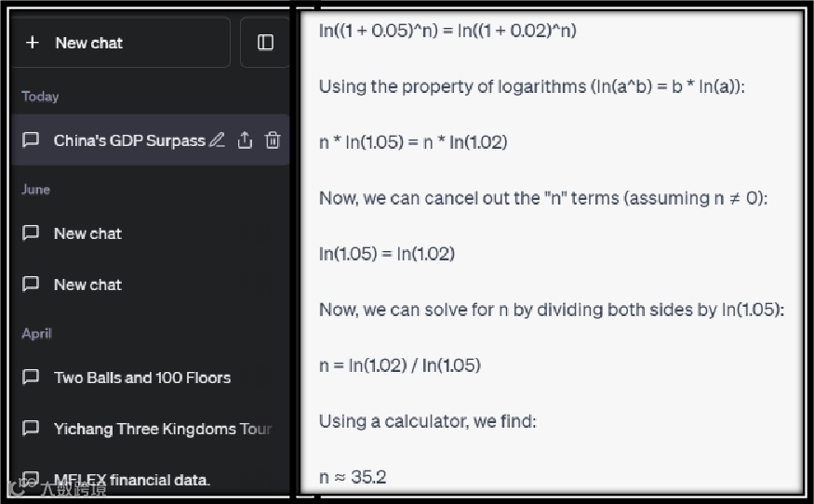Click bubble icon next to Yichang Three Kingdoms Tour

pyautogui.click(x=31, y=429)
